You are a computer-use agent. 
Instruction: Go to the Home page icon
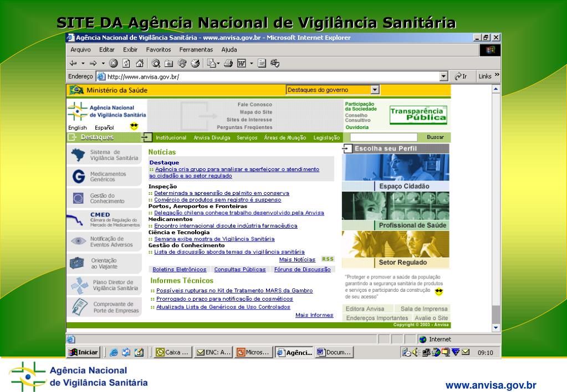point(140,64)
